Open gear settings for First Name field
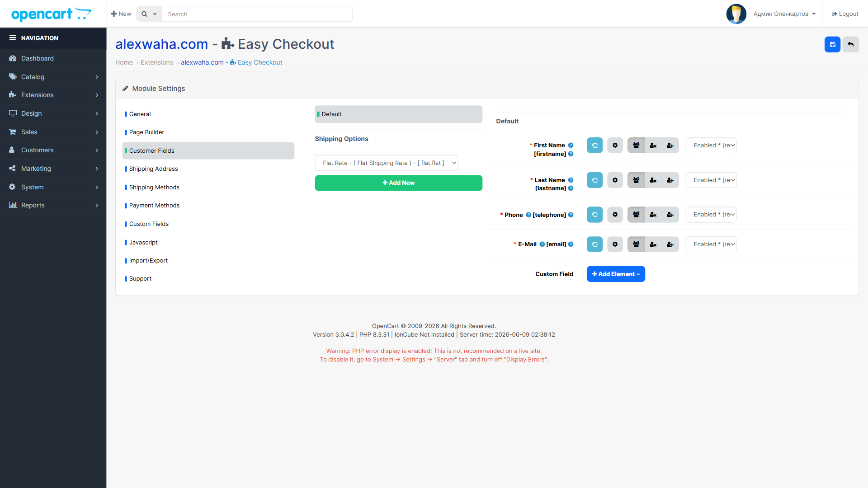Screen dimensions: 868x488 point(615,145)
